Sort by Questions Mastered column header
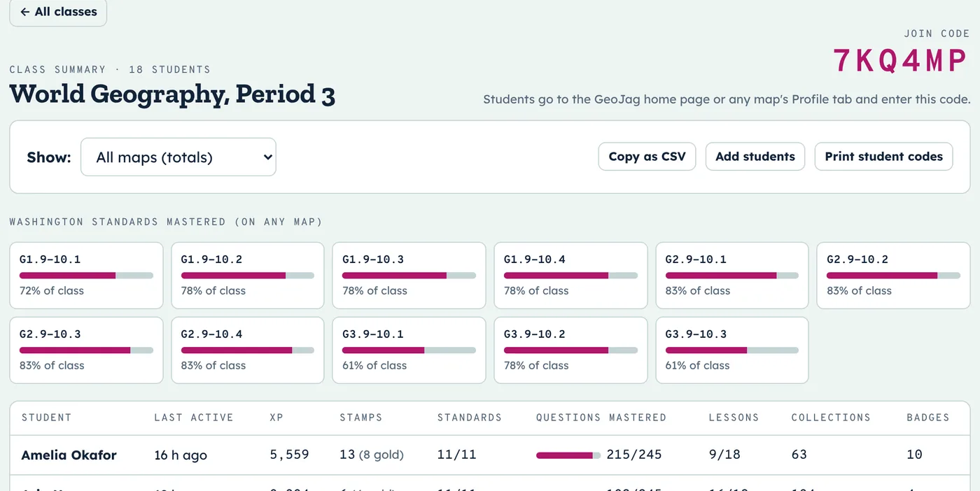The image size is (980, 491). tap(601, 418)
